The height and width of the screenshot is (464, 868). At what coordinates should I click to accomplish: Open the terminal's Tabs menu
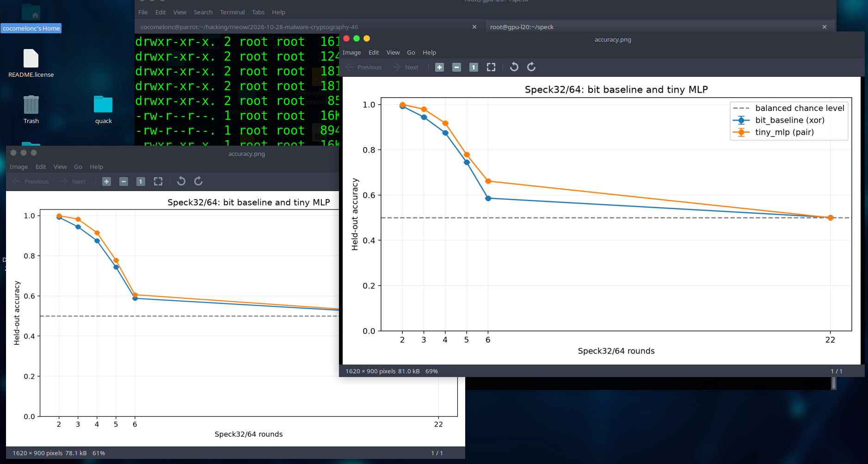click(258, 12)
